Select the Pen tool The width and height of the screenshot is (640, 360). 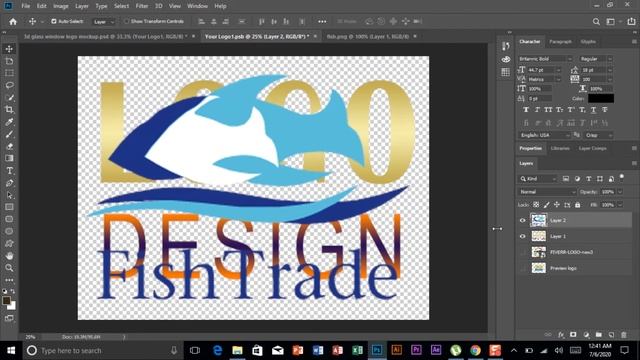click(x=9, y=183)
